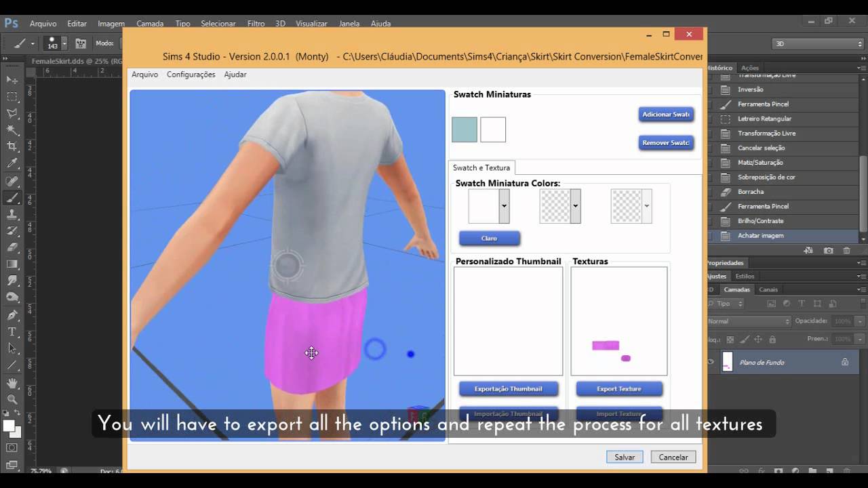Click the Claro button

tap(490, 239)
